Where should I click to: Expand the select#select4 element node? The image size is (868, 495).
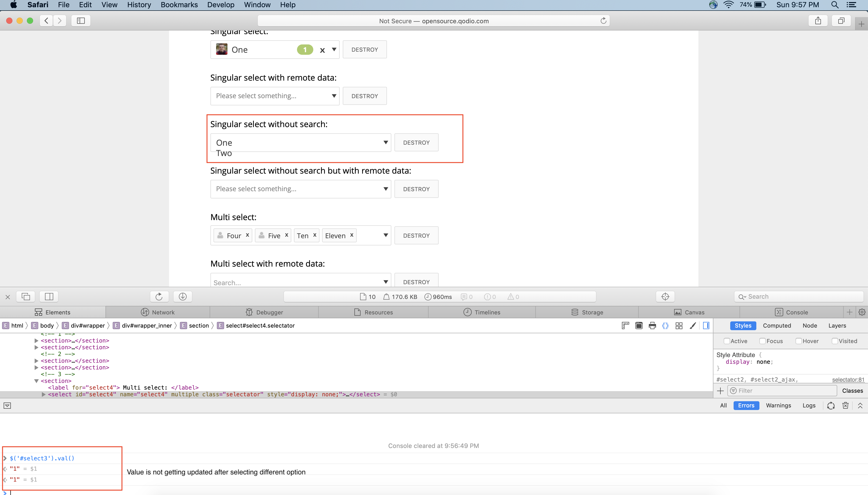[43, 394]
